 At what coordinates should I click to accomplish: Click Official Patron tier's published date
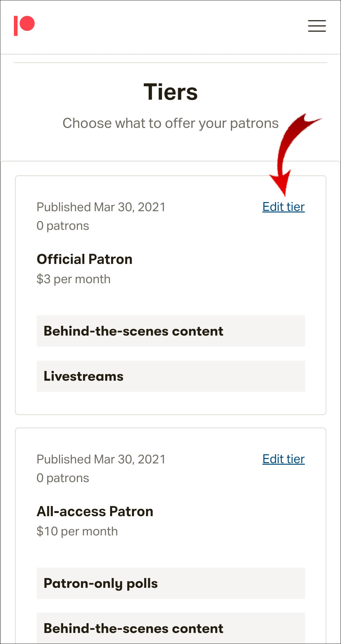(x=101, y=207)
